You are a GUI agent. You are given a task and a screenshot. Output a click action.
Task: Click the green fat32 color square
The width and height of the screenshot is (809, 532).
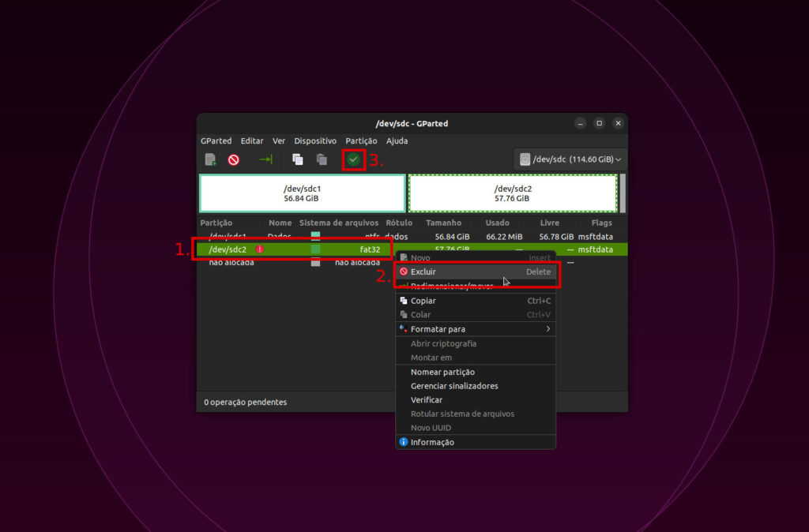pyautogui.click(x=315, y=249)
